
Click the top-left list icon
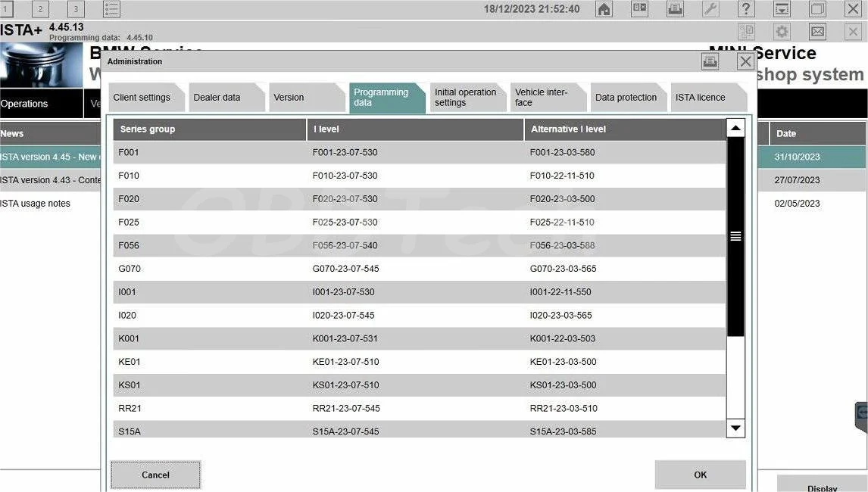click(x=111, y=9)
